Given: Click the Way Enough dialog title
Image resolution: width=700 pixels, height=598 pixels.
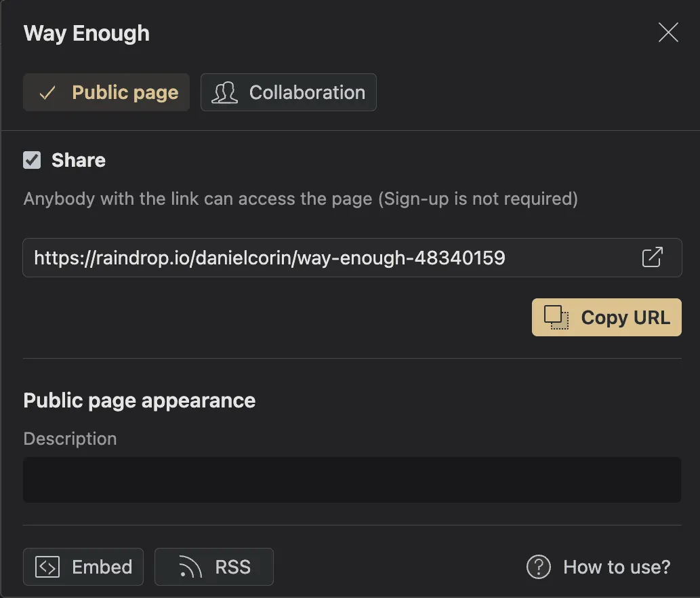Looking at the screenshot, I should pos(86,33).
